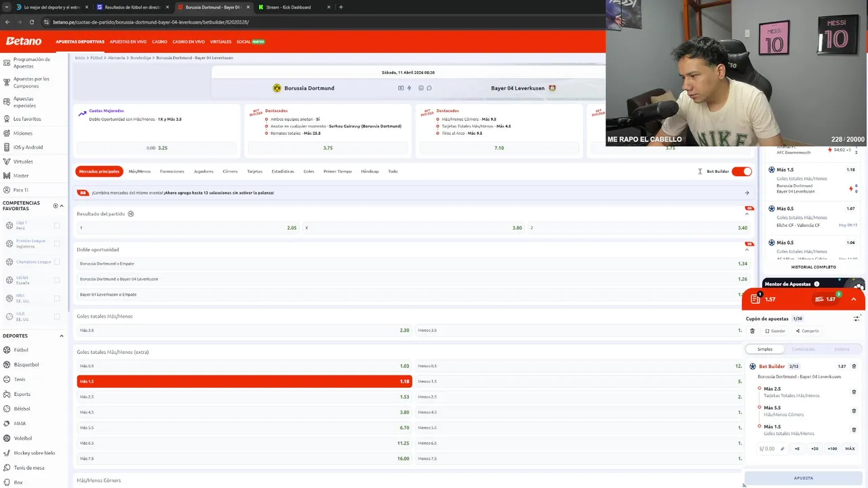Screen dimensions: 868x488
Task: Open browser tab search dropdown
Action: [x=7, y=7]
